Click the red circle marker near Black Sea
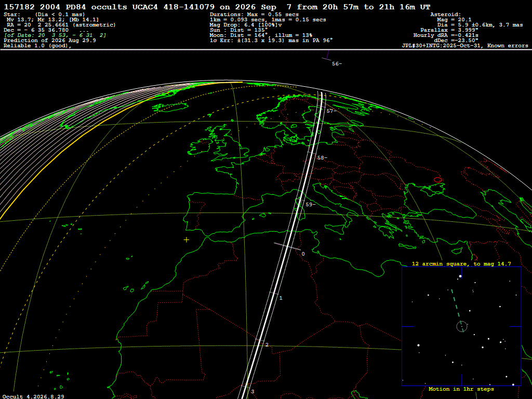Screen dimensions: 532x399 coord(437,180)
